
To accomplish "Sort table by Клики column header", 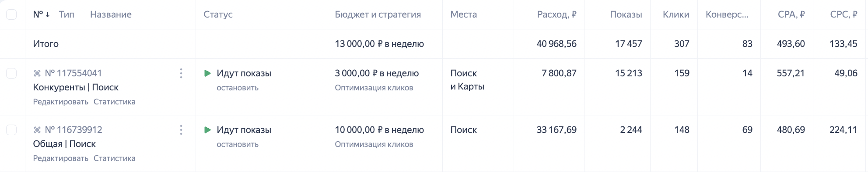I will 676,14.
